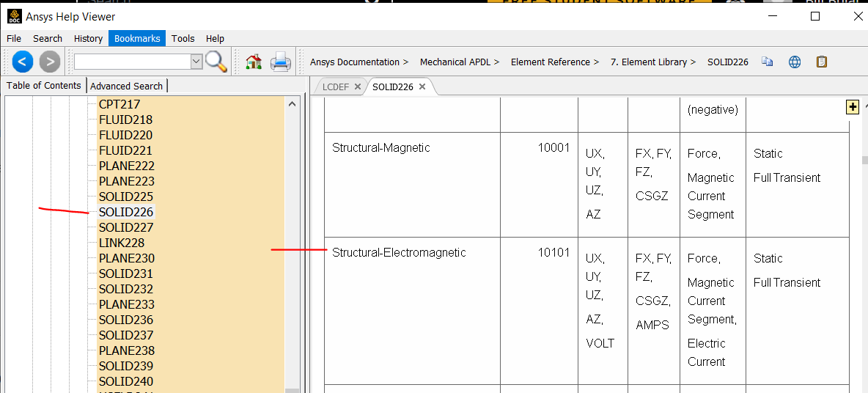Select PLANE233 in the contents tree
868x393 pixels.
pyautogui.click(x=127, y=304)
